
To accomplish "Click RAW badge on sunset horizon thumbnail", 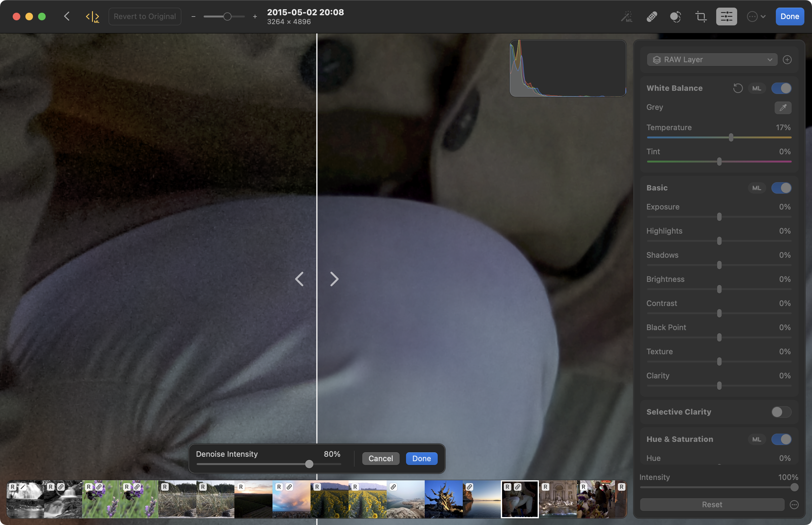I will [x=241, y=487].
